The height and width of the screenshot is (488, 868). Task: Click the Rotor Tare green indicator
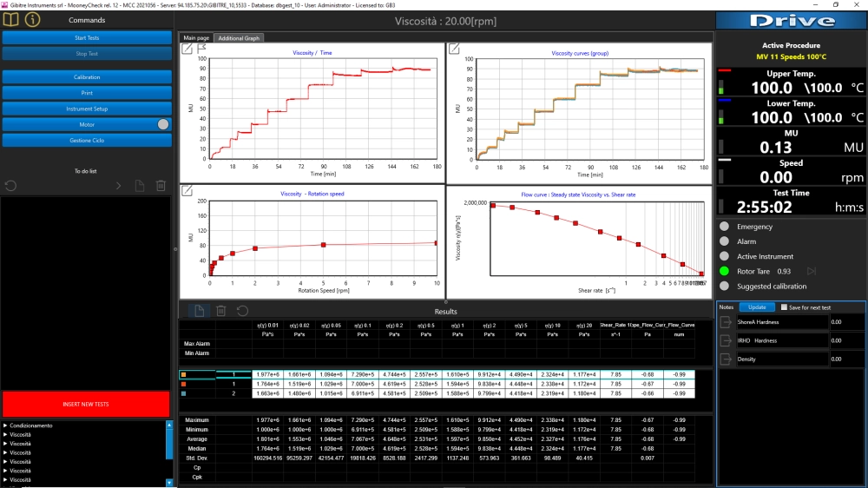pos(724,272)
